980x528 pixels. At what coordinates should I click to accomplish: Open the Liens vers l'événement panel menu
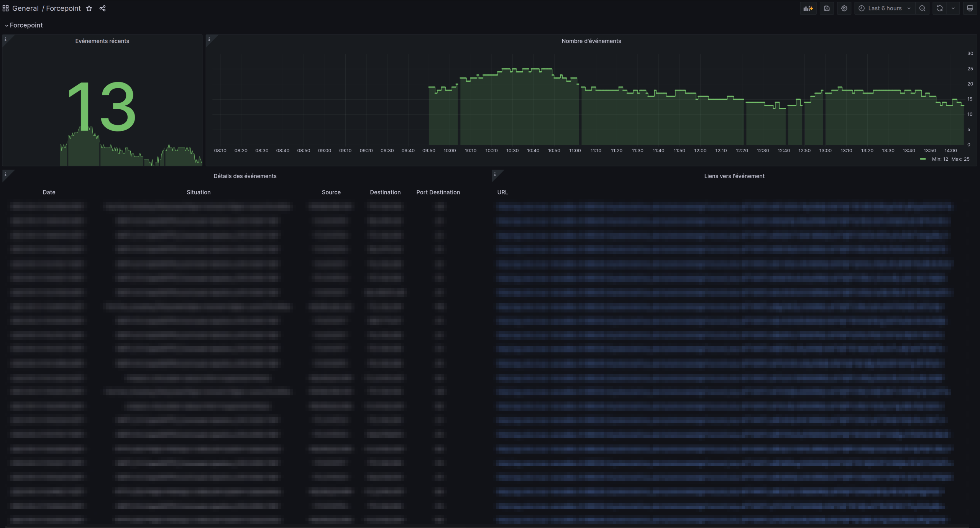pos(734,176)
